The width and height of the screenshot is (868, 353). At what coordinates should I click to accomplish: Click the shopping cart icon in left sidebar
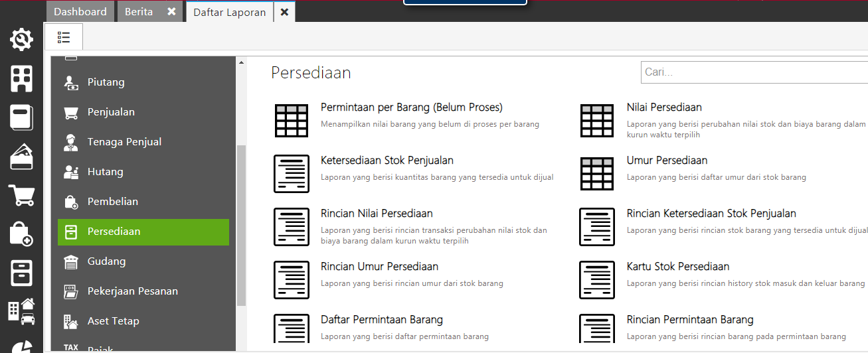tap(21, 196)
